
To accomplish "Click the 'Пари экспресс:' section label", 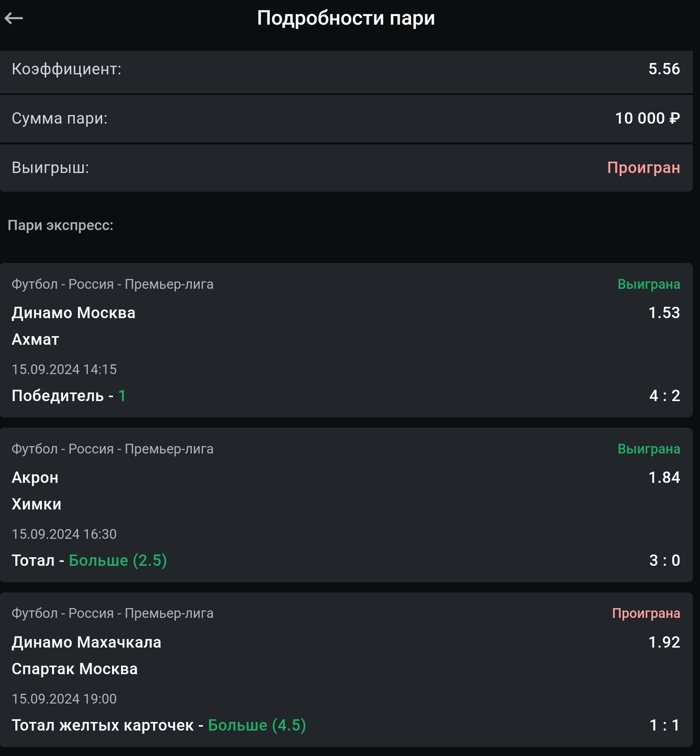I will tap(61, 225).
